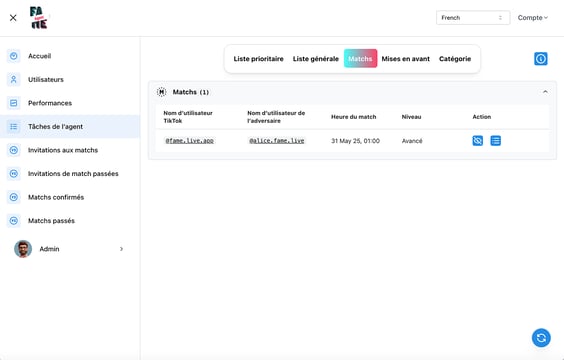Click the Admin profile avatar
The width and height of the screenshot is (564, 360).
23,249
